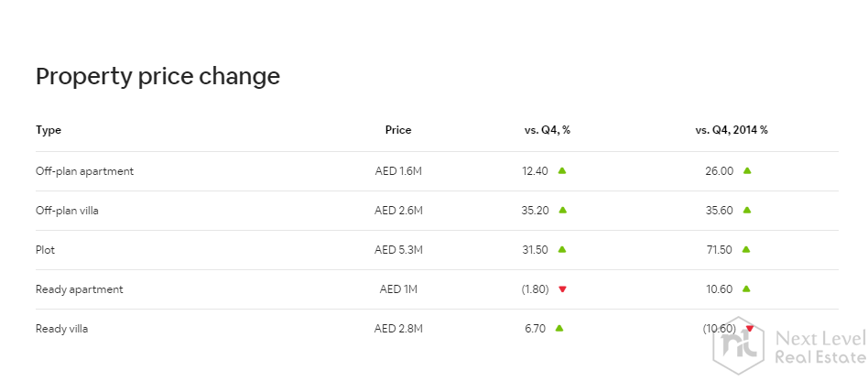
Task: Select the Off-plan apartment row label
Action: (x=85, y=171)
